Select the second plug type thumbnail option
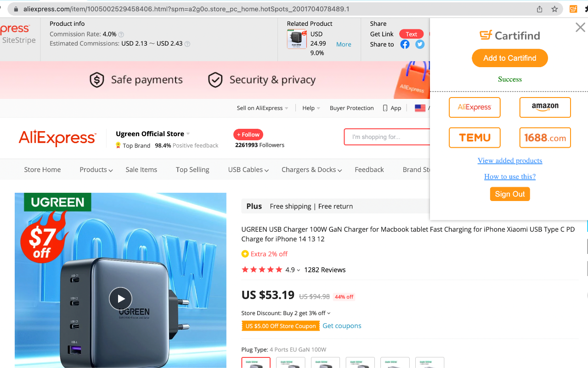 click(290, 362)
